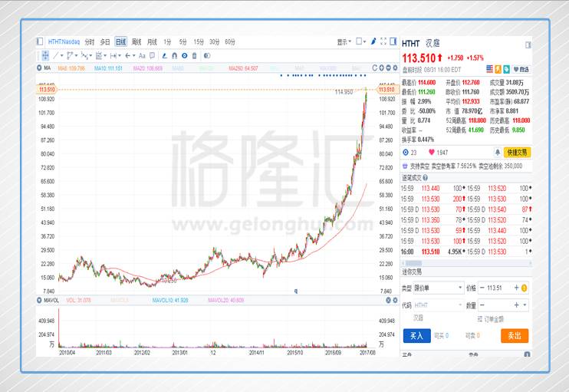Click the 价格 113.51 input field
569x392 pixels.
click(x=499, y=288)
